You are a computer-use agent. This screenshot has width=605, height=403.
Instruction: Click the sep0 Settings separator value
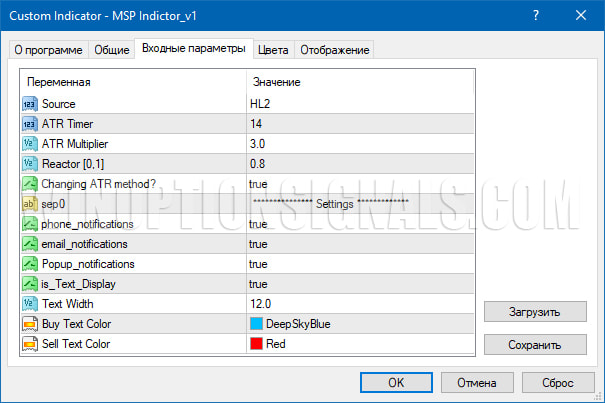331,204
